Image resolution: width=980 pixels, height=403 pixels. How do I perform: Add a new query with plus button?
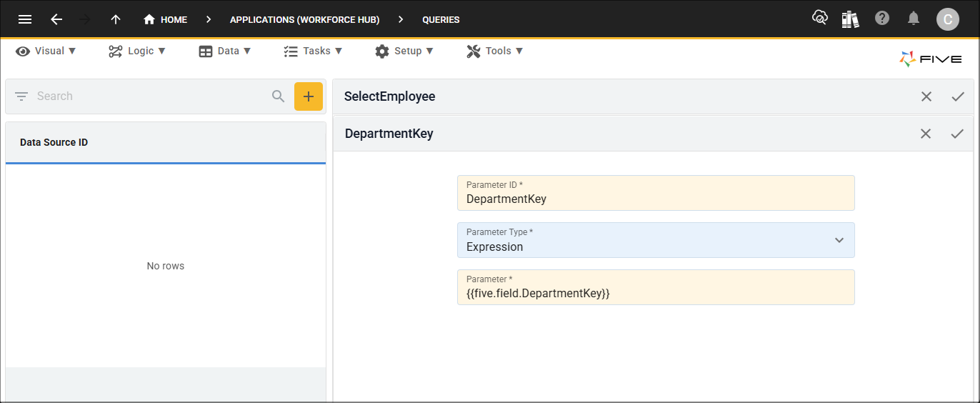309,96
